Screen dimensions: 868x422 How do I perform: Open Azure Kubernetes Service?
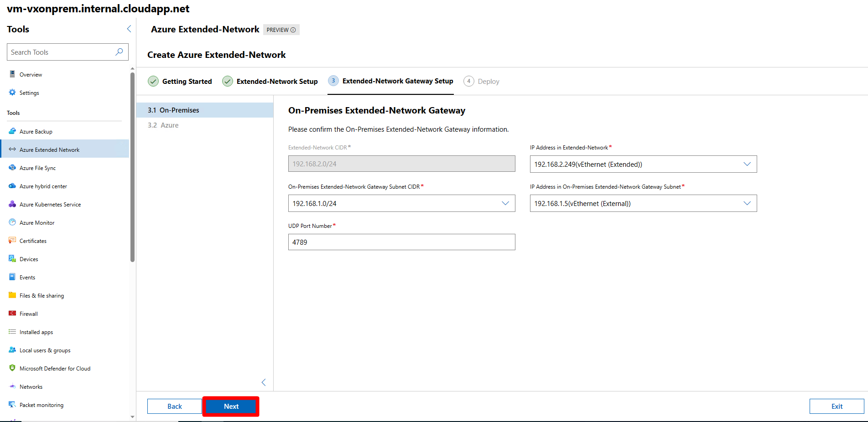(50, 204)
